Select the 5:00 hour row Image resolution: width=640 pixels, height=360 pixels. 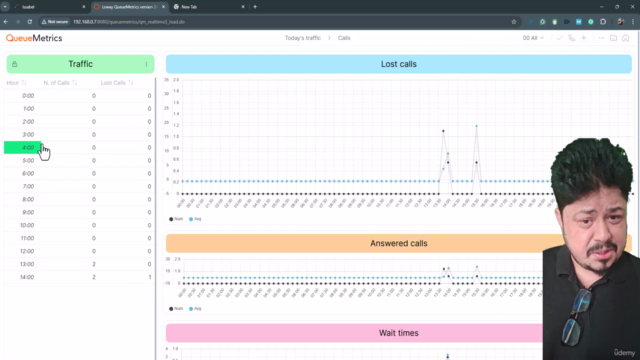click(x=78, y=160)
